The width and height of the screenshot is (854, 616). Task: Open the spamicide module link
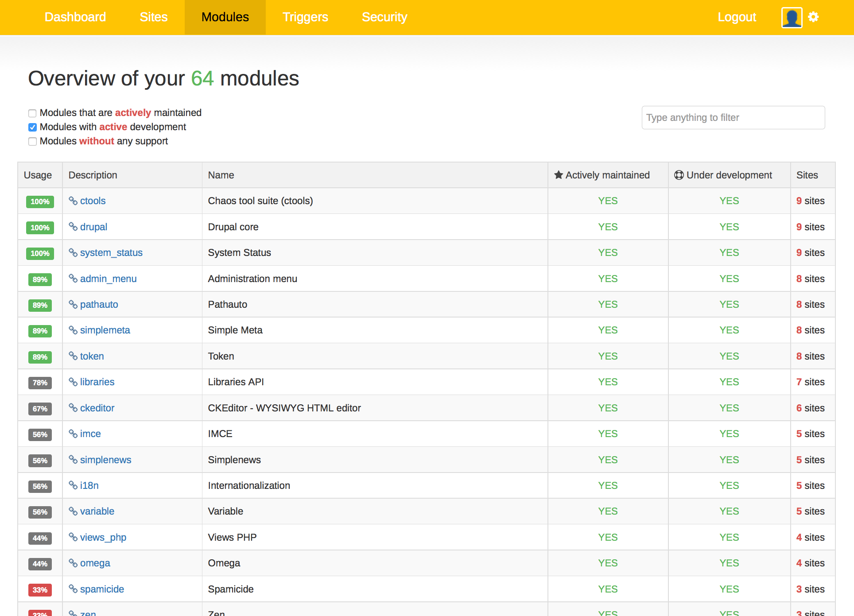(102, 589)
